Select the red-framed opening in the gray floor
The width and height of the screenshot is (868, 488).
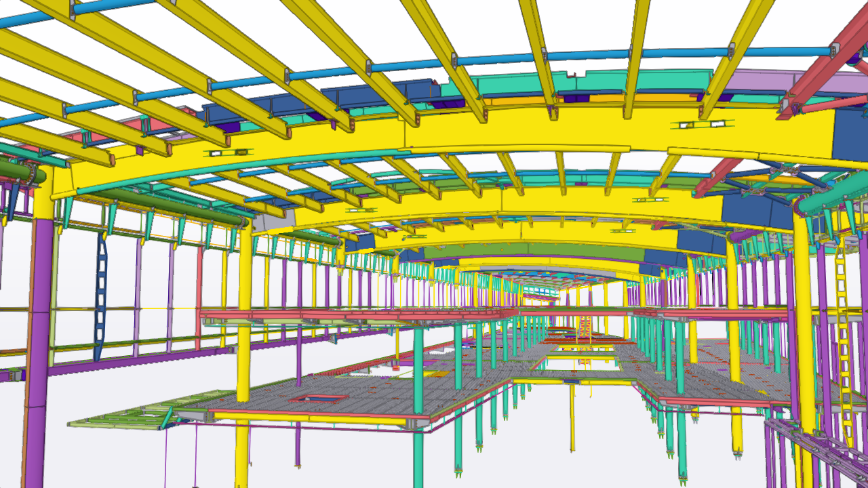(x=313, y=399)
